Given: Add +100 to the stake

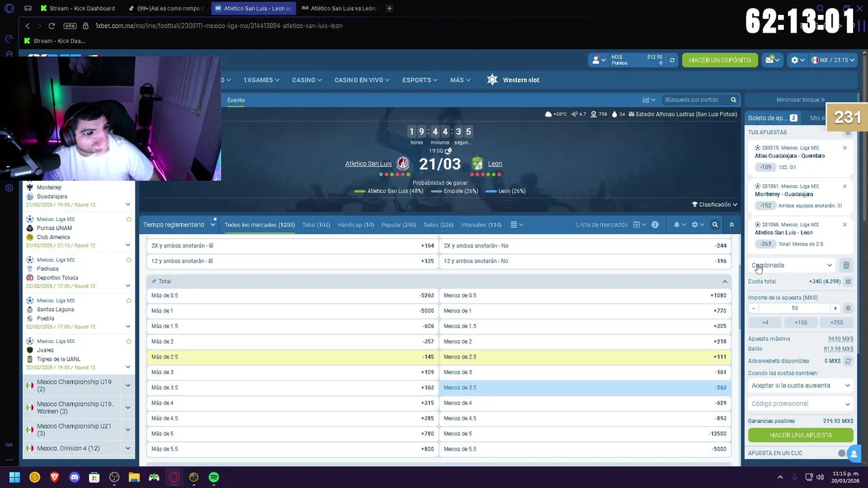Looking at the screenshot, I should tap(801, 323).
